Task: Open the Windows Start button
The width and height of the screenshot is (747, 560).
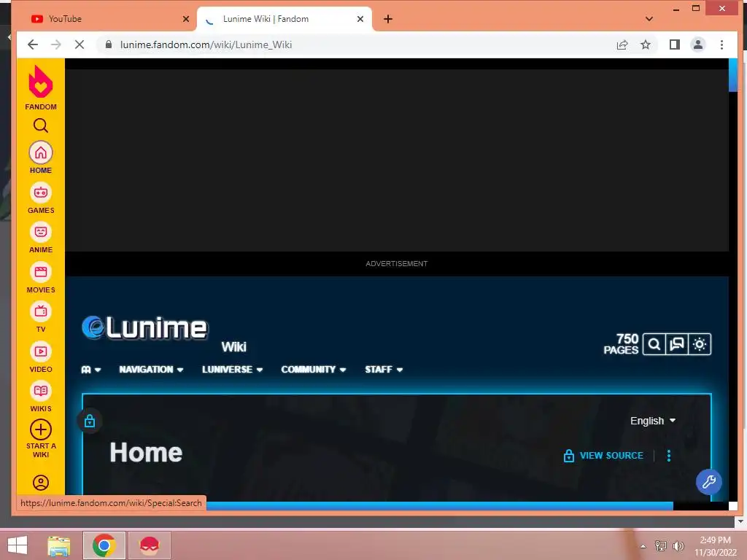Action: point(18,545)
